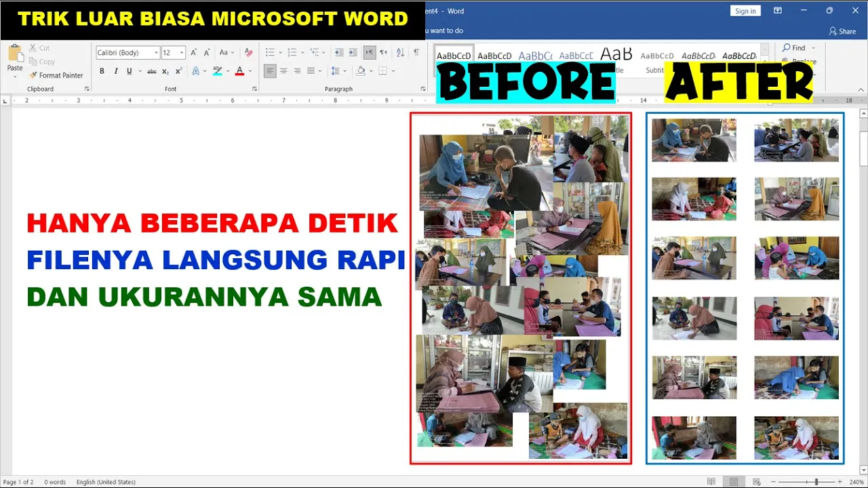
Task: Expand the Paragraph dialog launcher
Action: (x=423, y=89)
